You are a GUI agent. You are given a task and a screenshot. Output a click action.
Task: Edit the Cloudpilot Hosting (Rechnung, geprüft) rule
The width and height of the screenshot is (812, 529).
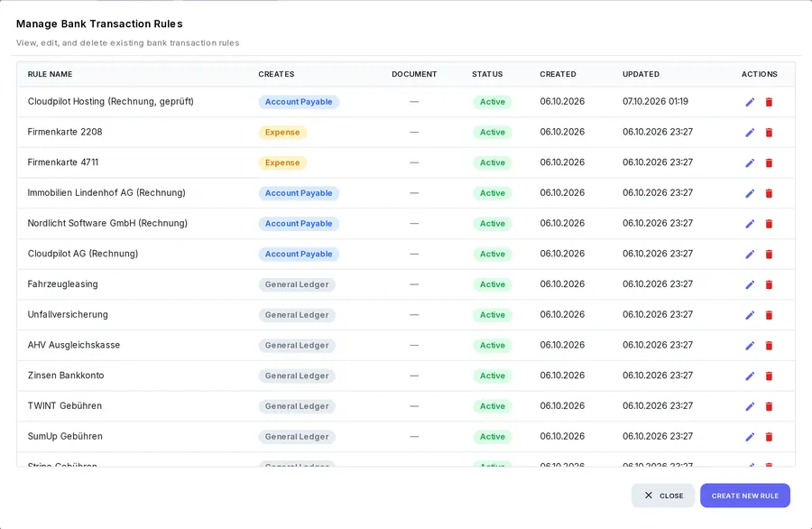coord(750,102)
